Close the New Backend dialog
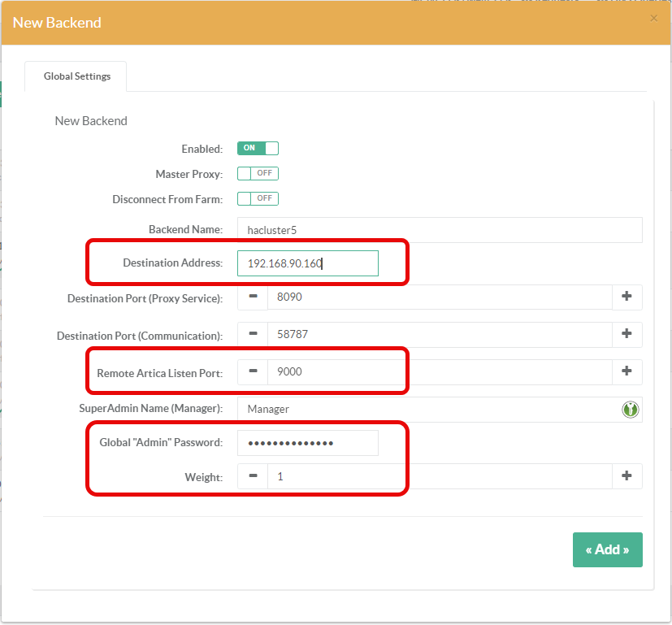 coord(654,19)
